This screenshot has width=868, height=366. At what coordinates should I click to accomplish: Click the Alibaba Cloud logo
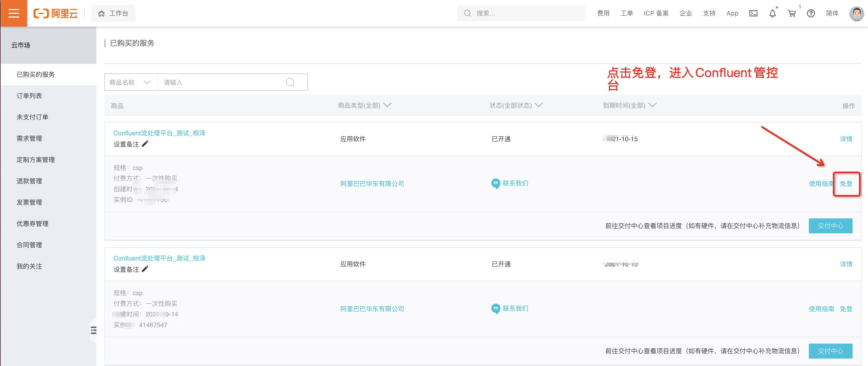pos(56,14)
